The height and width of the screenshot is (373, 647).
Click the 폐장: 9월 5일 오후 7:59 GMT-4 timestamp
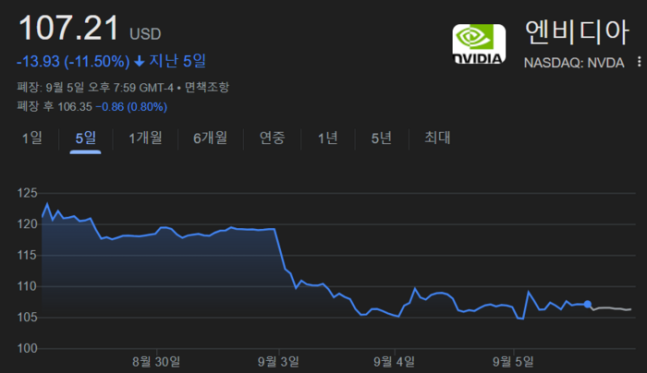click(x=95, y=87)
